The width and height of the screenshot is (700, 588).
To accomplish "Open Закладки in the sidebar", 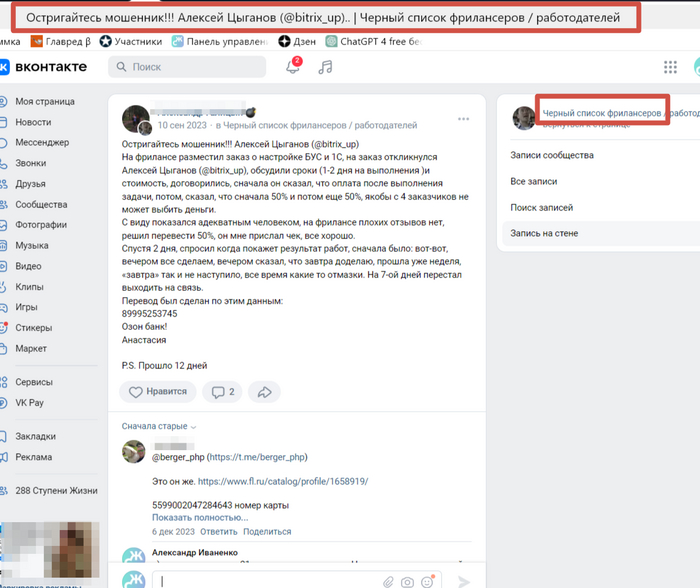I will click(x=35, y=436).
